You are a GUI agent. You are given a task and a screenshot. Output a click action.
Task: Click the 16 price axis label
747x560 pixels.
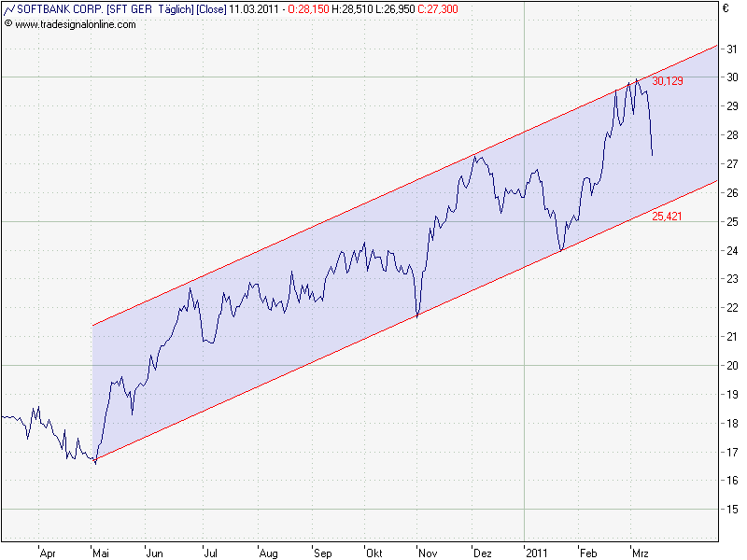point(732,480)
